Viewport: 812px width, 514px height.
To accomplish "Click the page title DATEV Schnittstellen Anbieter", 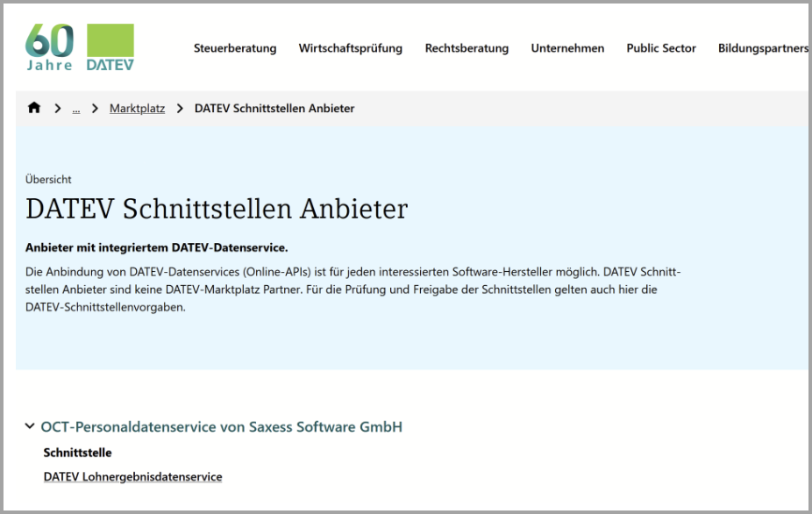I will [x=217, y=209].
